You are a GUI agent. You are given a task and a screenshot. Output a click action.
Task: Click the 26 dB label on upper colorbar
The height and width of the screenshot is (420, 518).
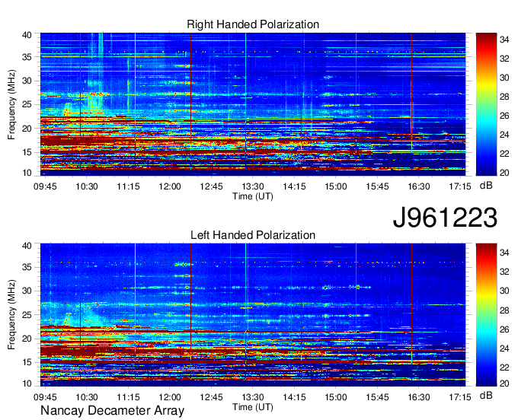tap(504, 116)
